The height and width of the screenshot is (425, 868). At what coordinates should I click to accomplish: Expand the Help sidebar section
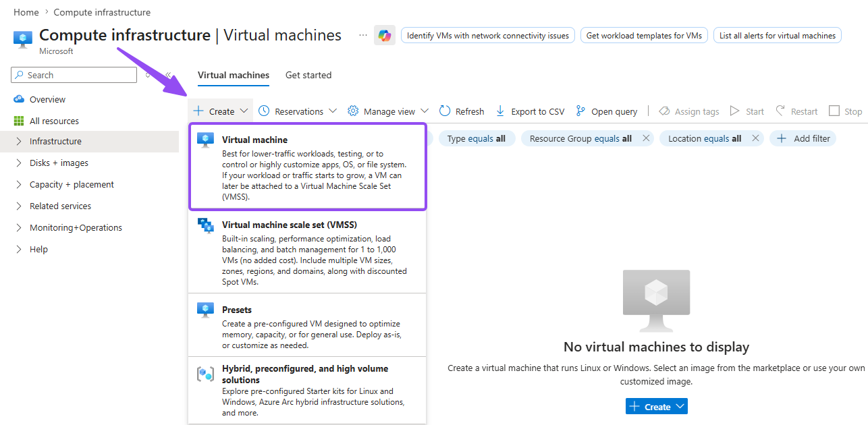[19, 249]
